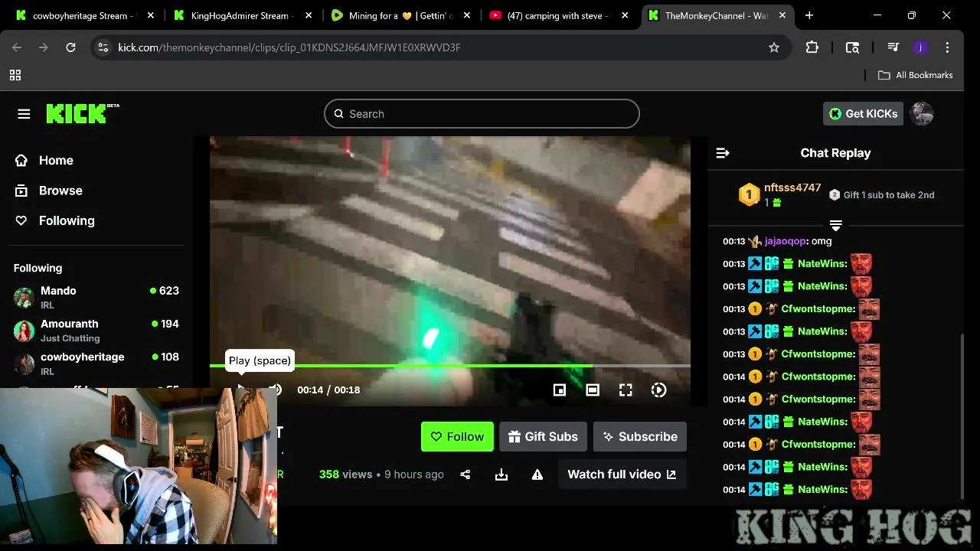
Task: Open Amouranth's channel from Following list
Action: (96, 330)
